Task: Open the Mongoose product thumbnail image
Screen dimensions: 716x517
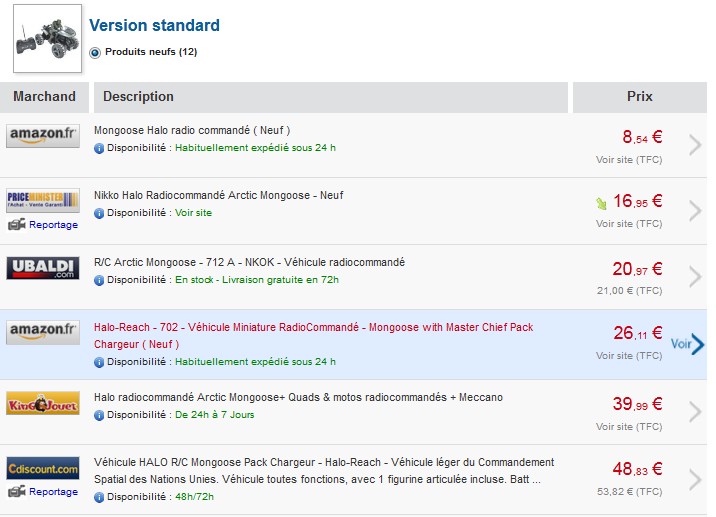Action: click(47, 39)
